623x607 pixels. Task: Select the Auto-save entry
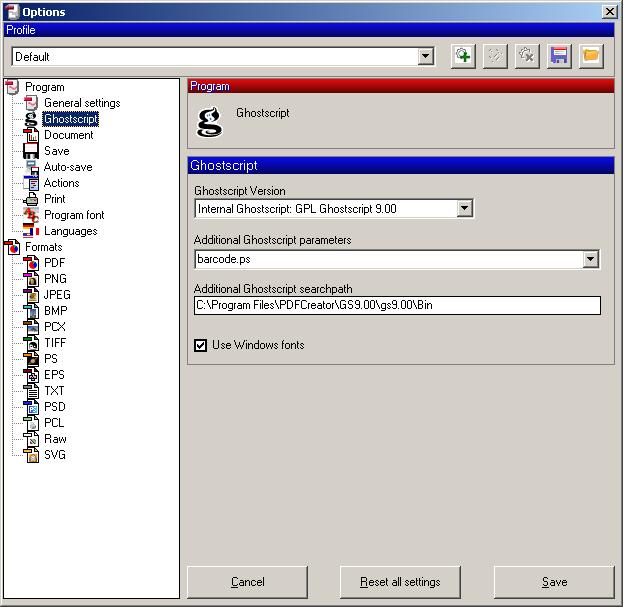tap(68, 167)
